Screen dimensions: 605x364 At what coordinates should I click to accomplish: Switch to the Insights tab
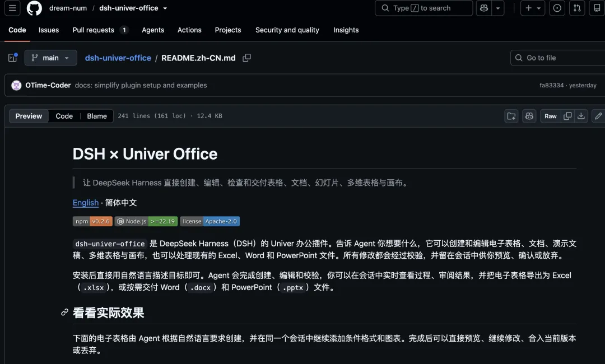pos(346,30)
